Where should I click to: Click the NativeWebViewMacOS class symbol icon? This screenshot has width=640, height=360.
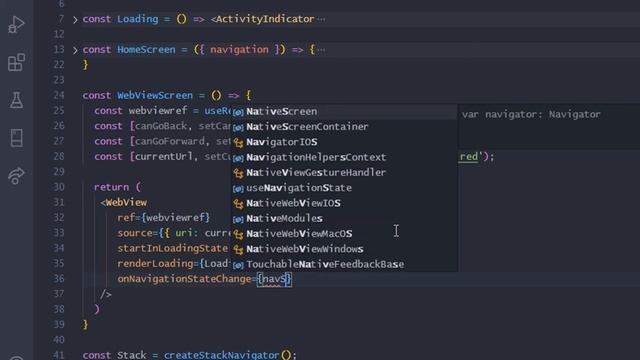click(x=238, y=234)
